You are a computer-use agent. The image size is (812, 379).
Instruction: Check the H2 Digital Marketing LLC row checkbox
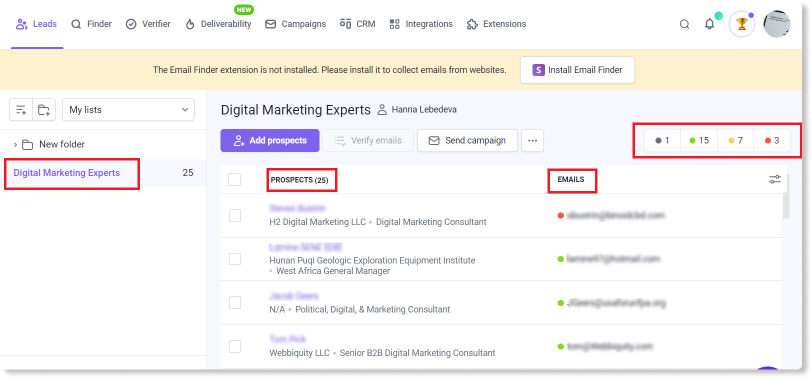[235, 215]
